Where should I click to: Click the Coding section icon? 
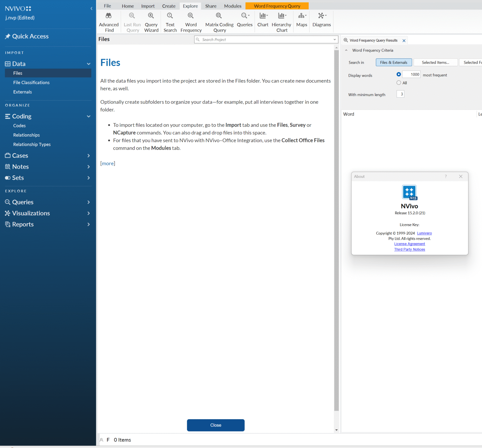[8, 116]
